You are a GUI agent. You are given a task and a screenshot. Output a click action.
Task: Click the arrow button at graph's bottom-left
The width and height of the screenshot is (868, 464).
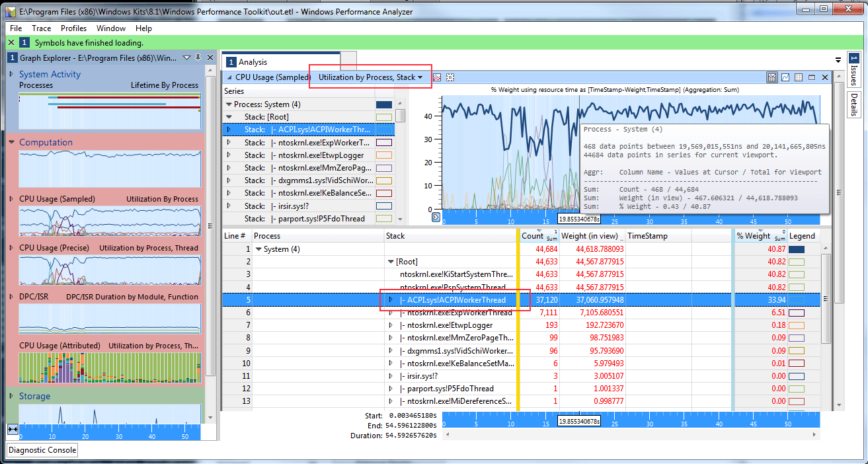[x=436, y=217]
